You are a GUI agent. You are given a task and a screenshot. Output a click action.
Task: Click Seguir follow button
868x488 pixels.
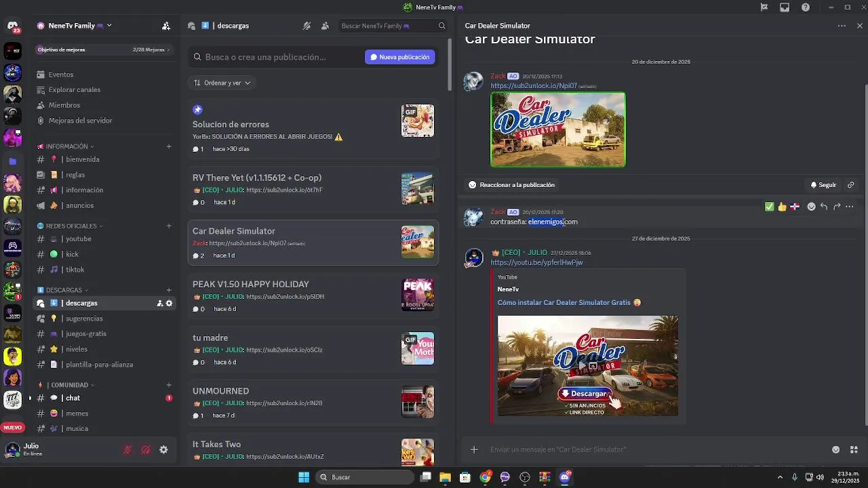823,185
